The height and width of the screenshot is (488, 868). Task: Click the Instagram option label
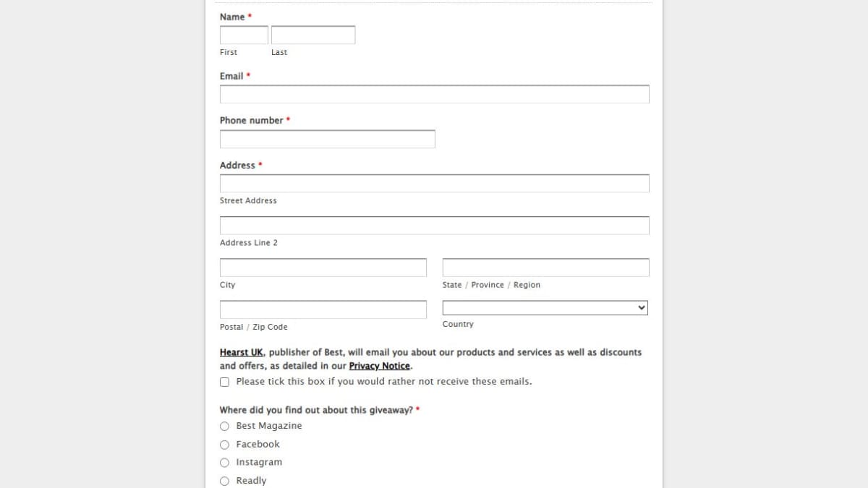[259, 463]
